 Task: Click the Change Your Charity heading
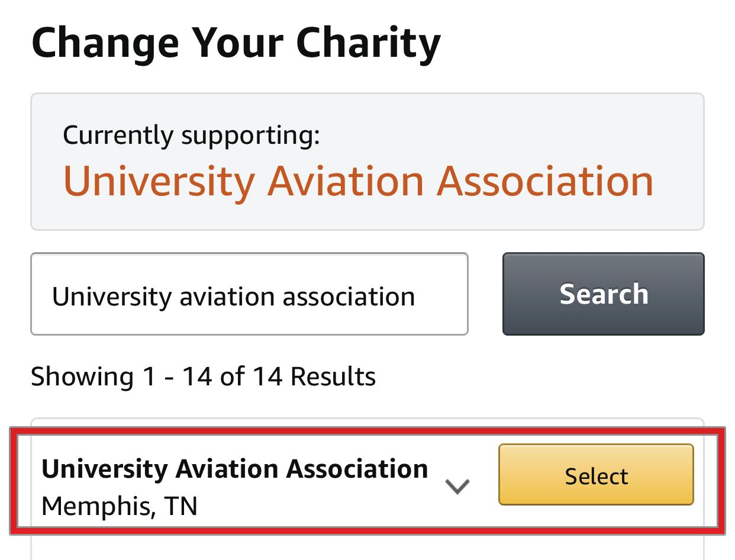[236, 44]
